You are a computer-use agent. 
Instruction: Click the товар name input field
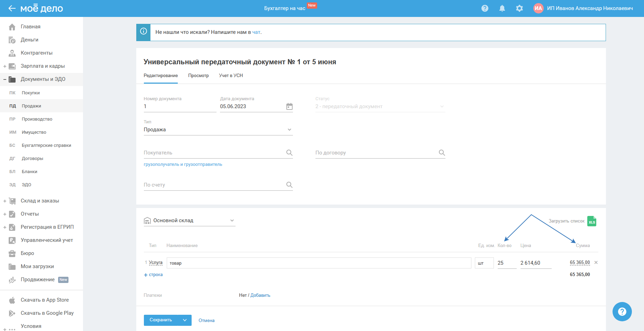(x=319, y=263)
